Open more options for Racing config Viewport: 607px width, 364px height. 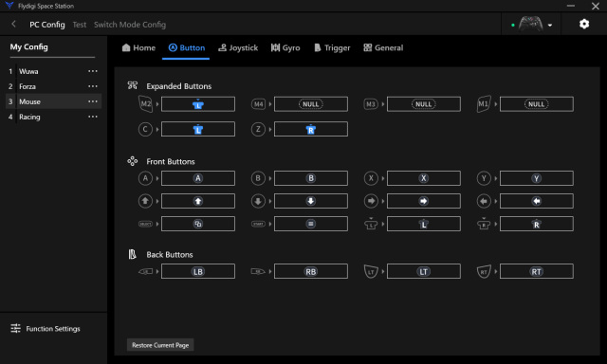coord(93,117)
